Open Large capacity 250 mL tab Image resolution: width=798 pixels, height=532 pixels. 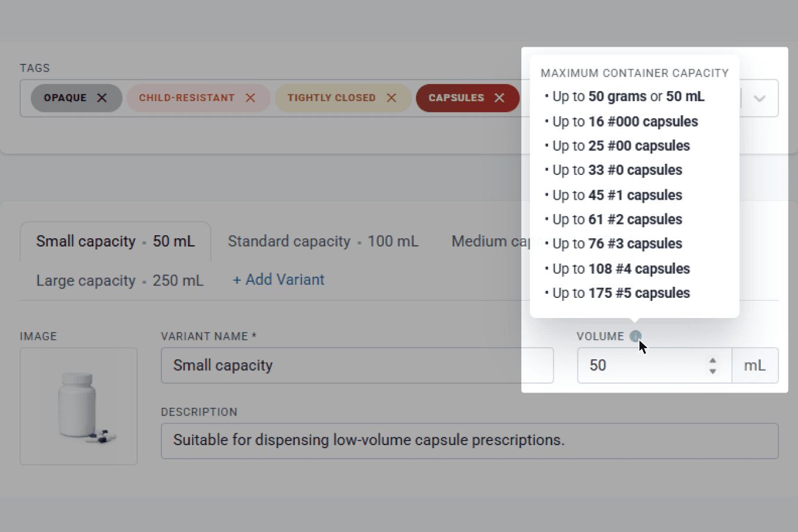coord(119,281)
